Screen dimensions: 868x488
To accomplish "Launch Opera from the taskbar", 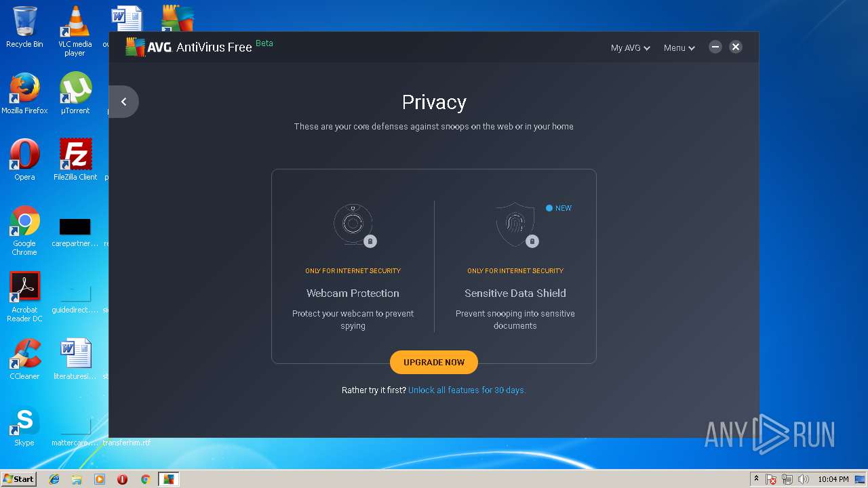I will pyautogui.click(x=122, y=479).
